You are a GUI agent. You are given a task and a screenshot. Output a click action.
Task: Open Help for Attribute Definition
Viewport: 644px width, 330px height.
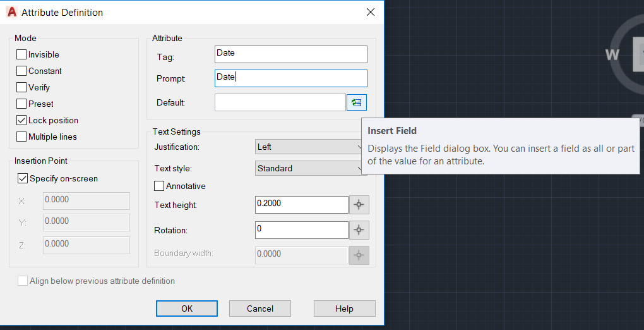click(x=344, y=309)
